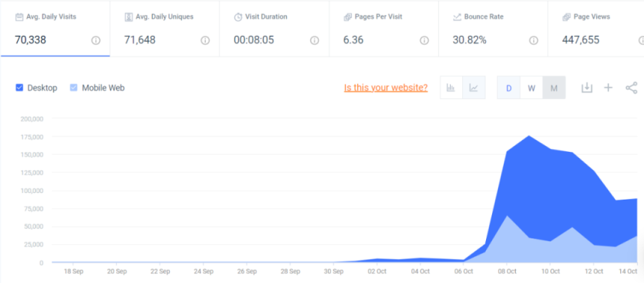Image resolution: width=644 pixels, height=283 pixels.
Task: Switch chart to bar graph view
Action: [x=451, y=87]
